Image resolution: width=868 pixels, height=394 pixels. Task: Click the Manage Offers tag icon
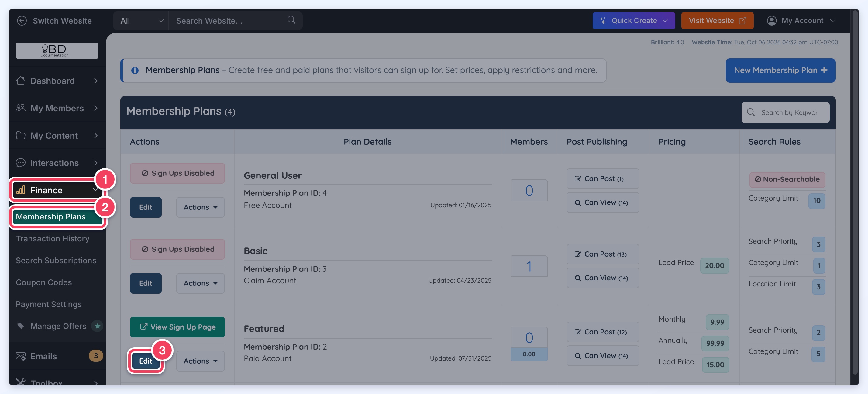(x=21, y=326)
